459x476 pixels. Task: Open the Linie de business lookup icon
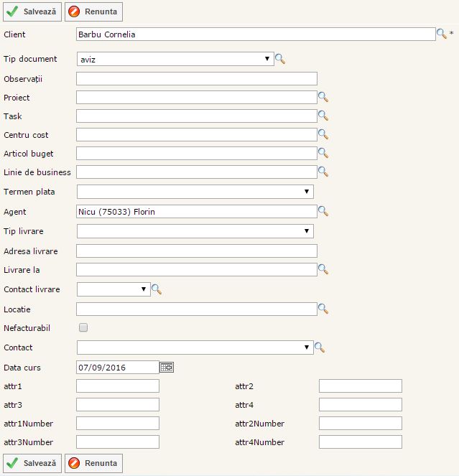coord(323,172)
